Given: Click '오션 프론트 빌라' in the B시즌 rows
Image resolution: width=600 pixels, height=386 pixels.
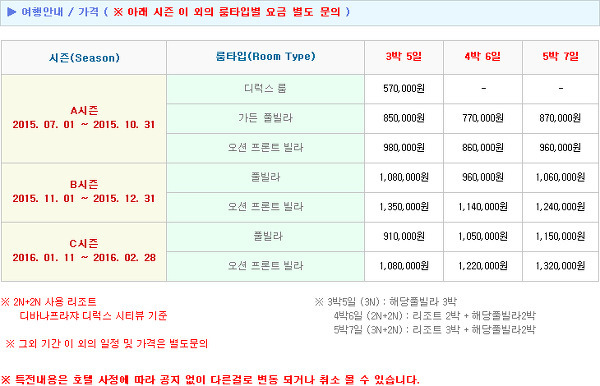Looking at the screenshot, I should coord(266,207).
